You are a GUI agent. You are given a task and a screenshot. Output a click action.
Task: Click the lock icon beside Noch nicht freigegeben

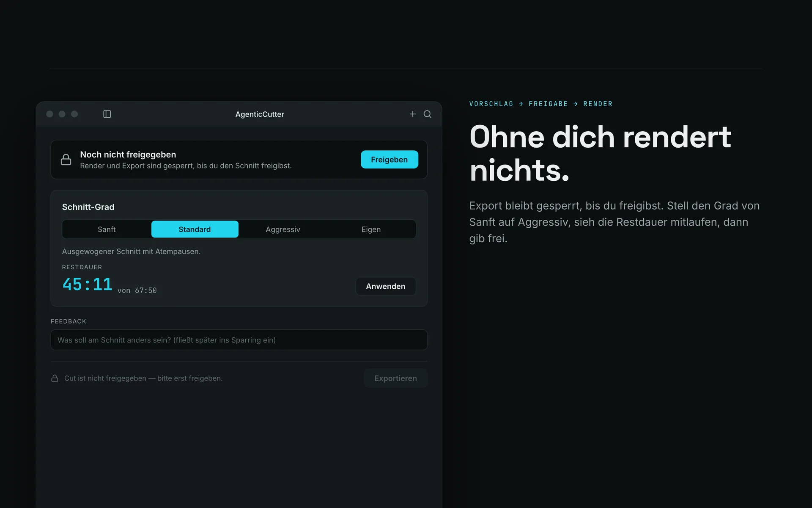point(66,160)
